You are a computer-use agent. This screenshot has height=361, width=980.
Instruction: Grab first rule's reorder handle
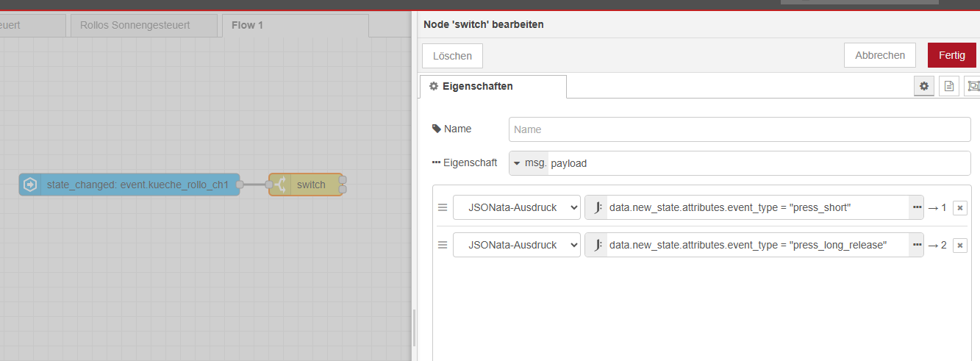click(x=443, y=208)
